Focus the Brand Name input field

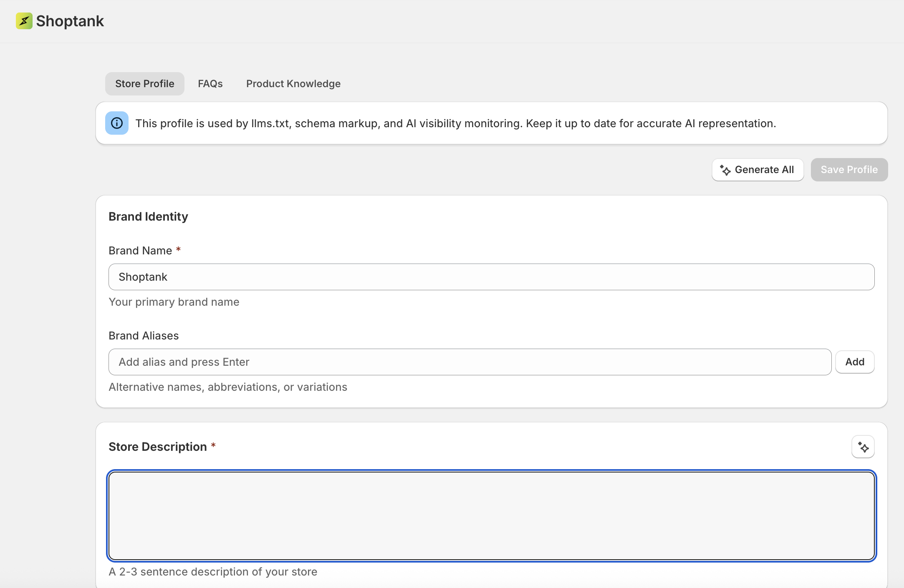pyautogui.click(x=491, y=277)
